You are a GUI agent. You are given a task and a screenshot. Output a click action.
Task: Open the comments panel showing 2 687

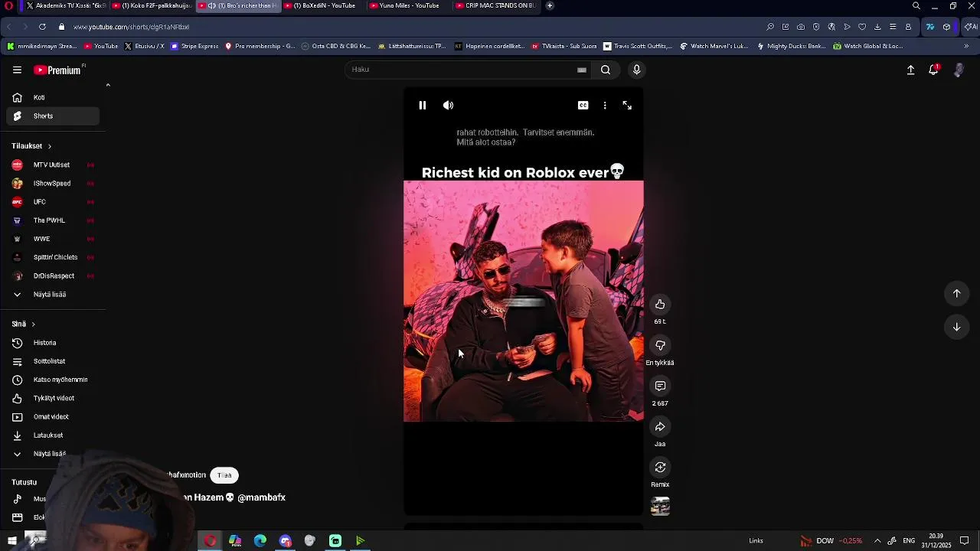click(660, 386)
